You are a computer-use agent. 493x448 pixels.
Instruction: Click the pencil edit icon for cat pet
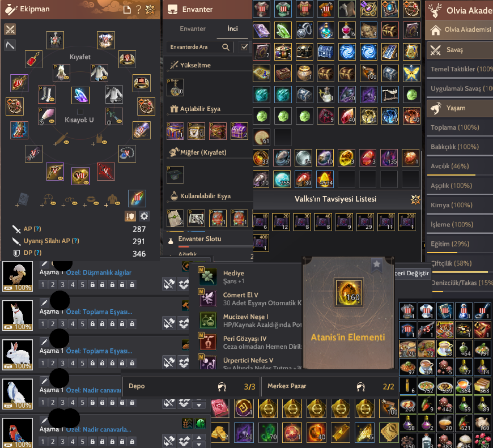[44, 302]
